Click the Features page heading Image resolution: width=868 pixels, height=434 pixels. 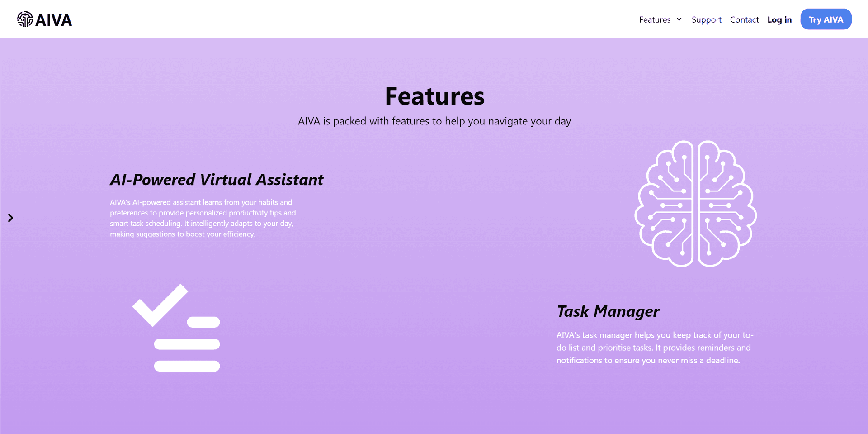tap(434, 96)
